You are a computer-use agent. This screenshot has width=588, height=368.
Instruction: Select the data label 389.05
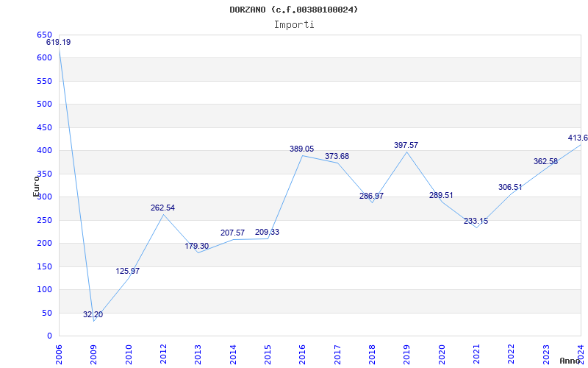click(302, 149)
